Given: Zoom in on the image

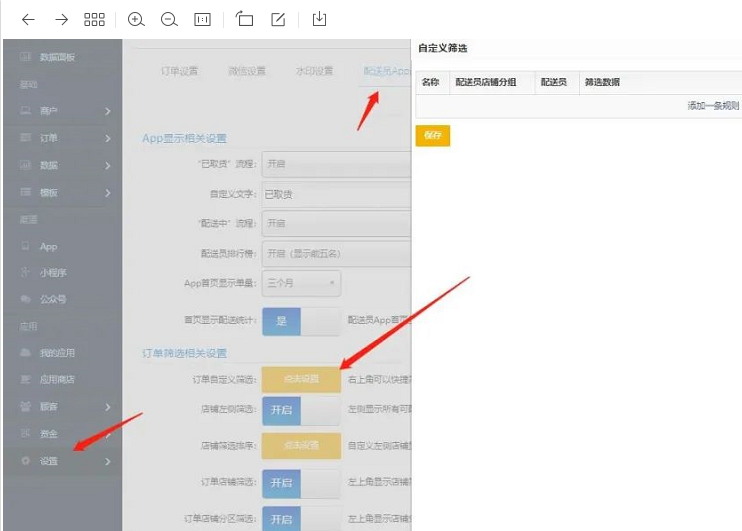Looking at the screenshot, I should (136, 19).
